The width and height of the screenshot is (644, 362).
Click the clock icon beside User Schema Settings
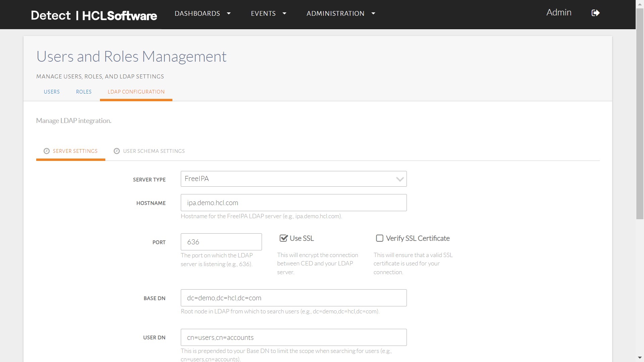(117, 151)
